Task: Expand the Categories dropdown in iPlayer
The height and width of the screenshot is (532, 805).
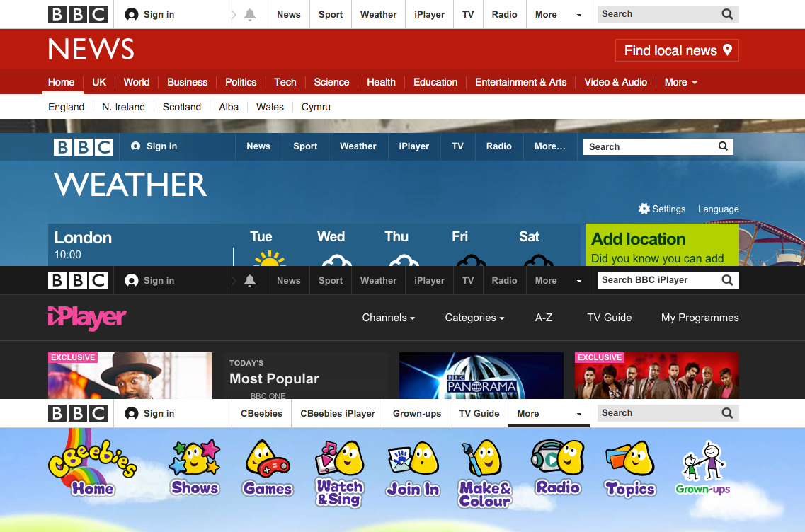Action: coord(474,318)
